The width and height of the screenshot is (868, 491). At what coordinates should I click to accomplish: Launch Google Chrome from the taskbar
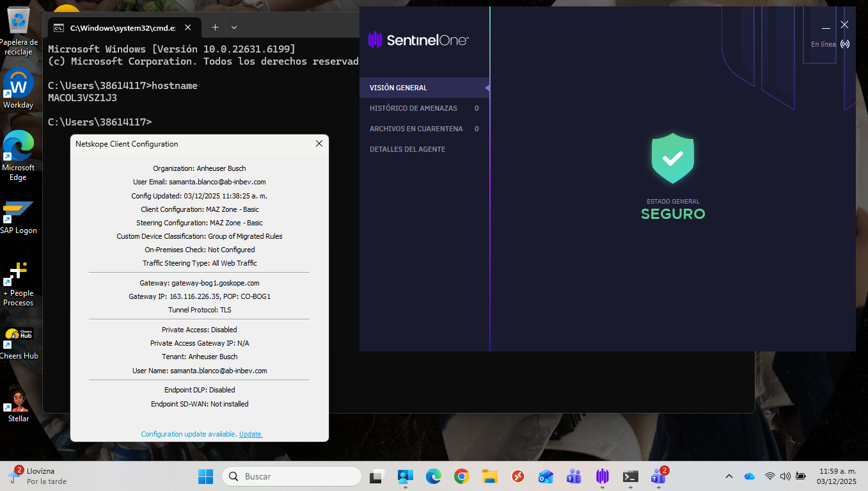461,476
